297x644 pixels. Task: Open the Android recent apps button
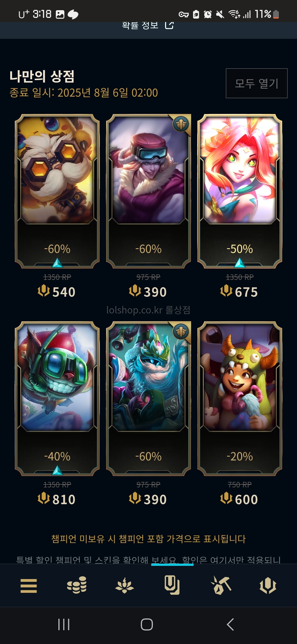click(64, 624)
